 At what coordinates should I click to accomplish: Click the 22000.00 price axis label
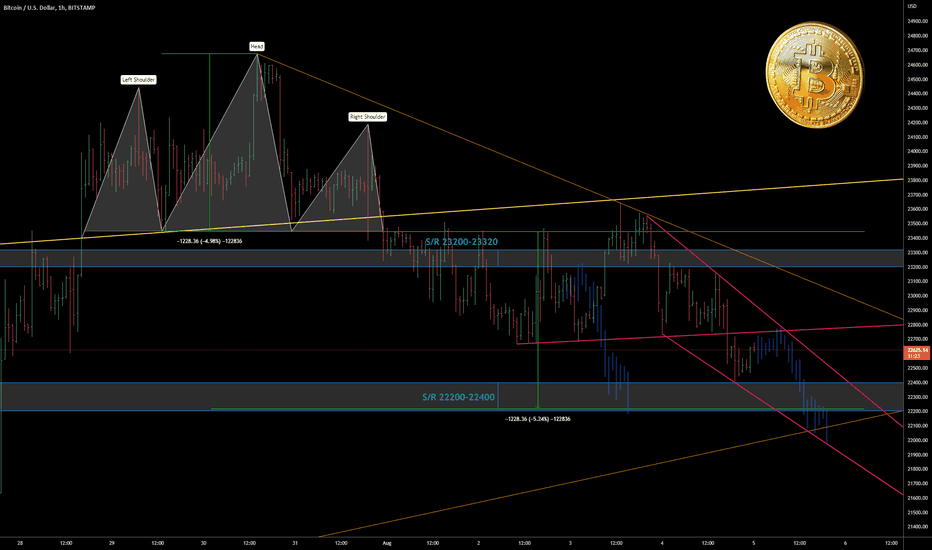[918, 440]
